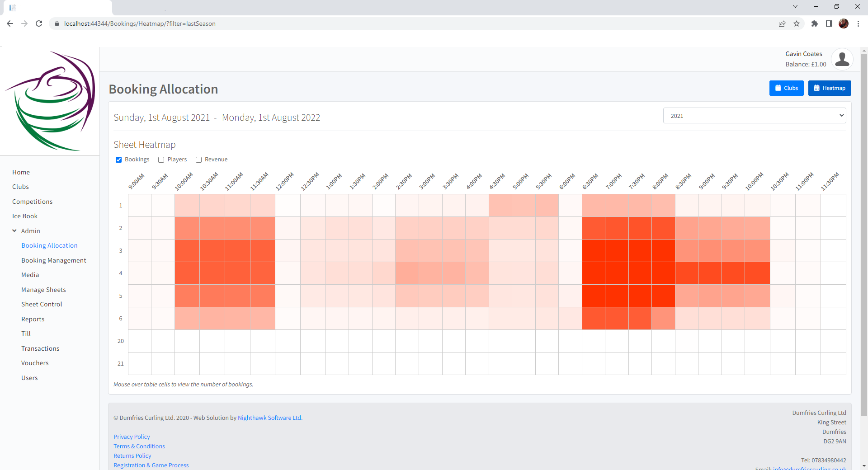The height and width of the screenshot is (470, 868).
Task: Click the browser back arrow icon
Action: pyautogui.click(x=10, y=23)
